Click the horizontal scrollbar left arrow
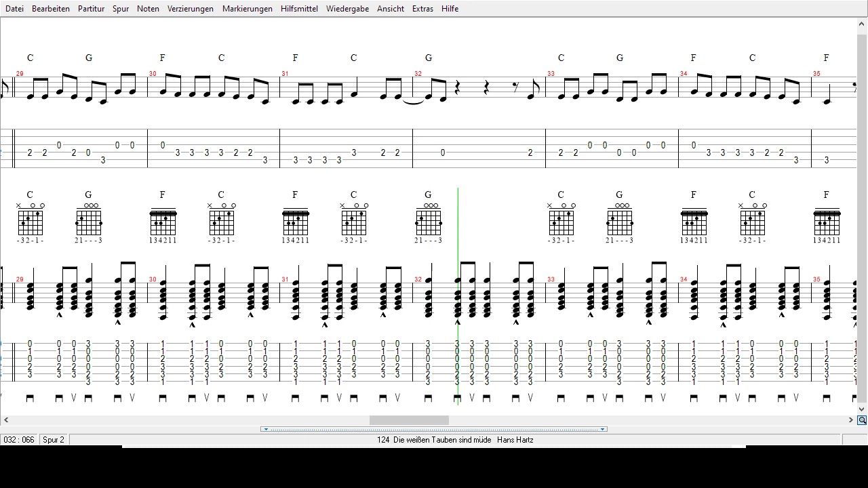This screenshot has height=488, width=868. pos(5,420)
